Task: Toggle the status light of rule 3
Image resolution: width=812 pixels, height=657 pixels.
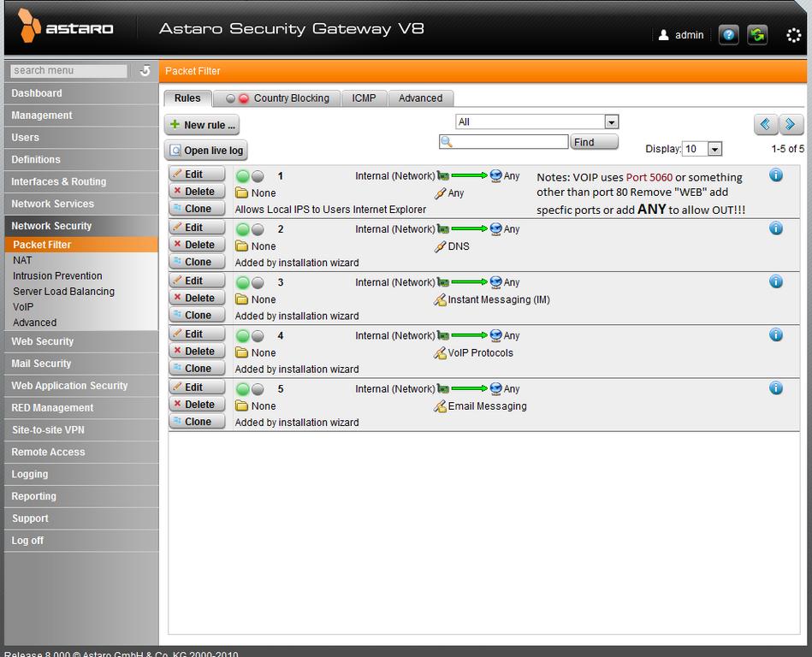Action: click(x=250, y=282)
